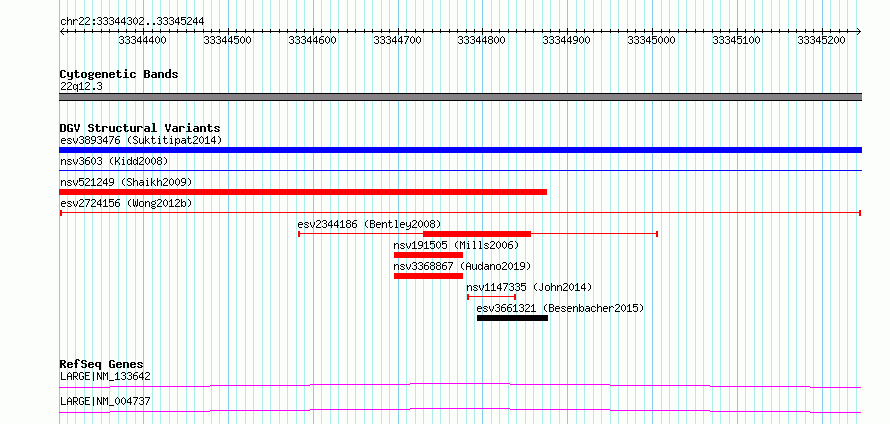
Task: Click the red nsv3368867 variant bar
Action: 429,276
